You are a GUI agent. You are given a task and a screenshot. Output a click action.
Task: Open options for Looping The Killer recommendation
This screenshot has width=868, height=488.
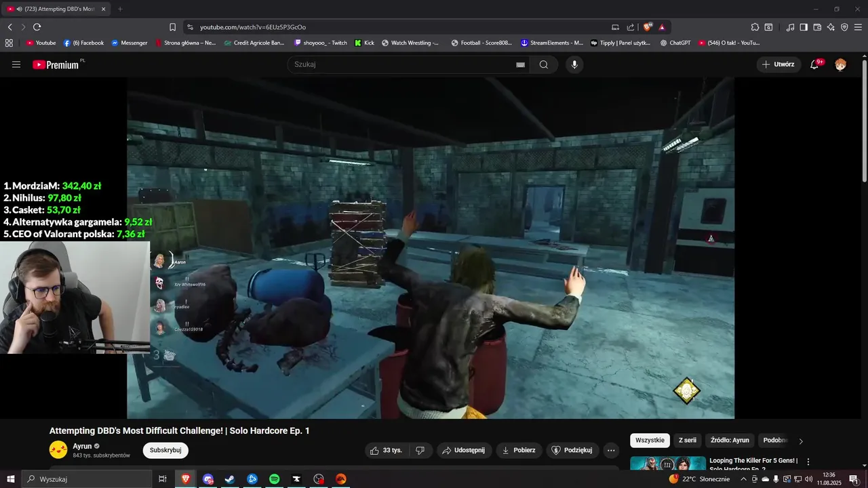[808, 462]
